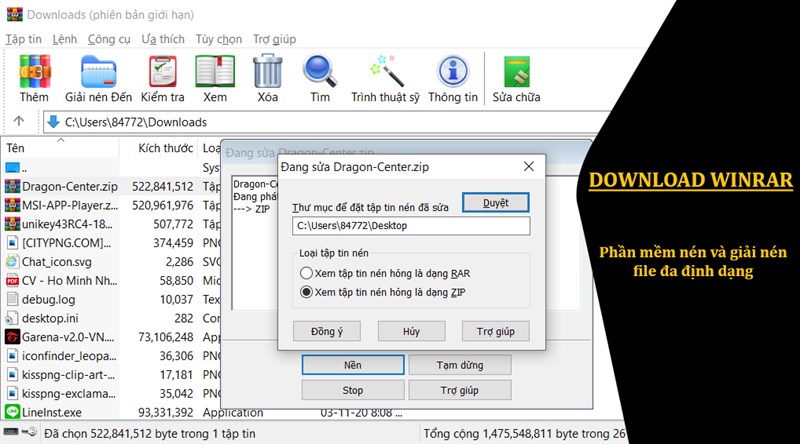Click the C:\Users\84772\Downloads address bar

click(x=327, y=122)
